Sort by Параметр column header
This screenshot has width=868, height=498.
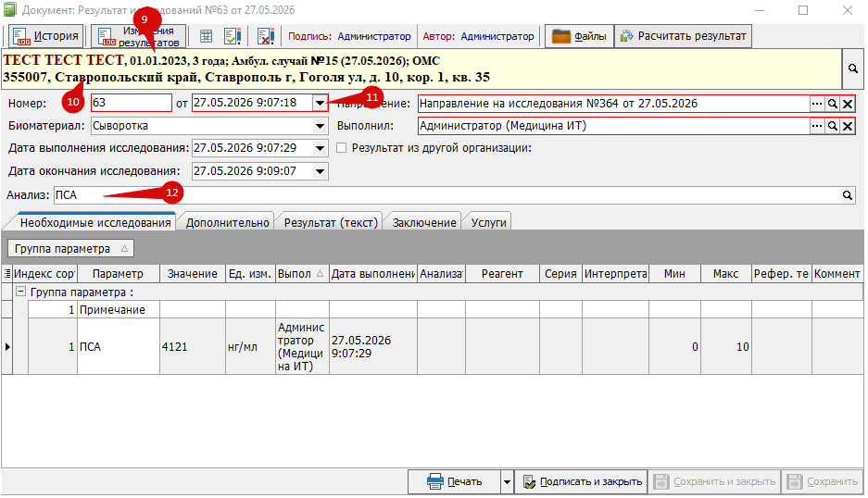pyautogui.click(x=118, y=274)
